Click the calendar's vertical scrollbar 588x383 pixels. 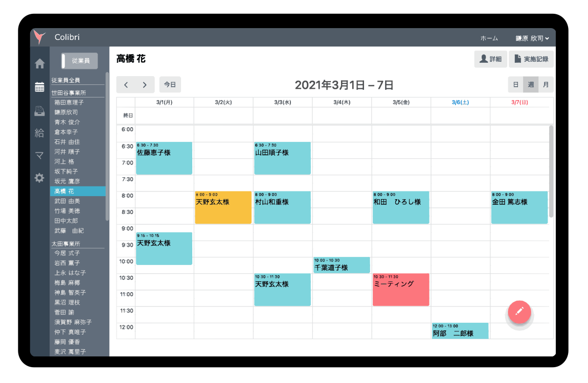point(551,171)
